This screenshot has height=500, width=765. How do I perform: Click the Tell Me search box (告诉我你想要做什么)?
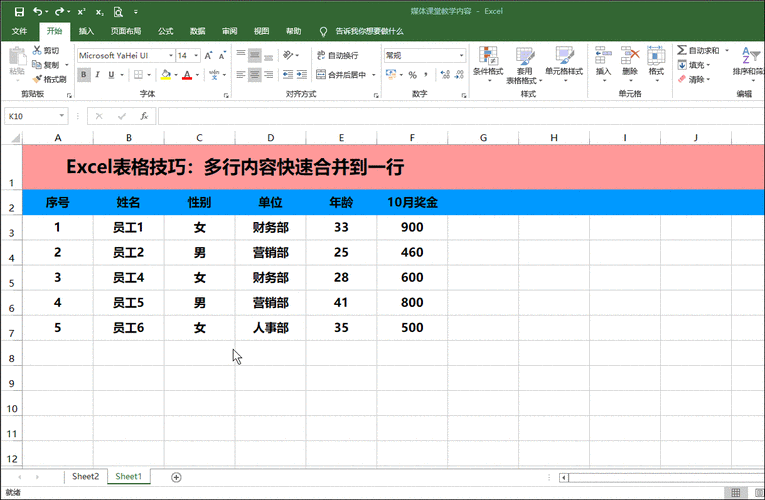pos(369,31)
